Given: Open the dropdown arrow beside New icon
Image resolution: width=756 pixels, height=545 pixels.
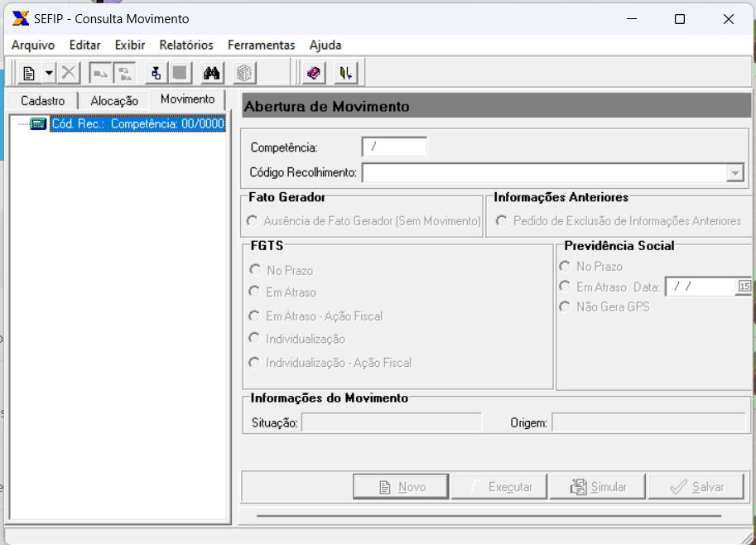Looking at the screenshot, I should pyautogui.click(x=49, y=74).
